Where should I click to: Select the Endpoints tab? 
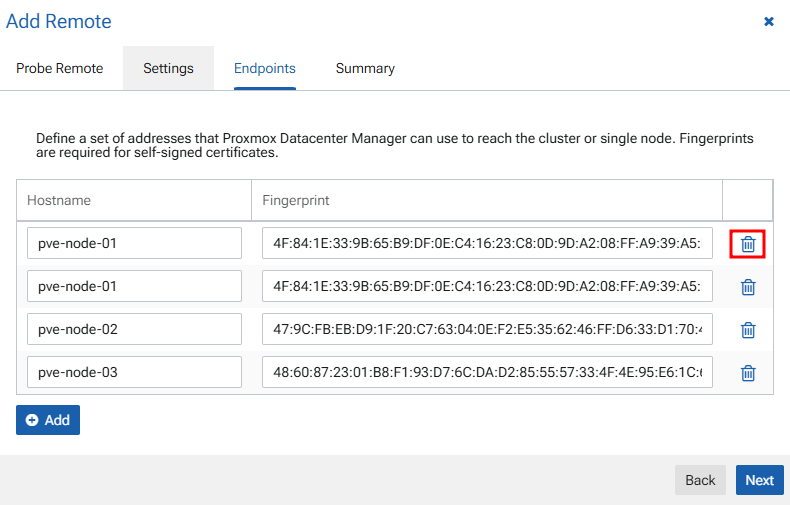coord(265,68)
